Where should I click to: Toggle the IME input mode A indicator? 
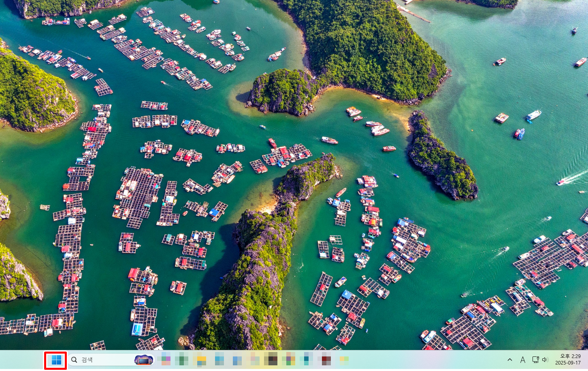coord(522,360)
